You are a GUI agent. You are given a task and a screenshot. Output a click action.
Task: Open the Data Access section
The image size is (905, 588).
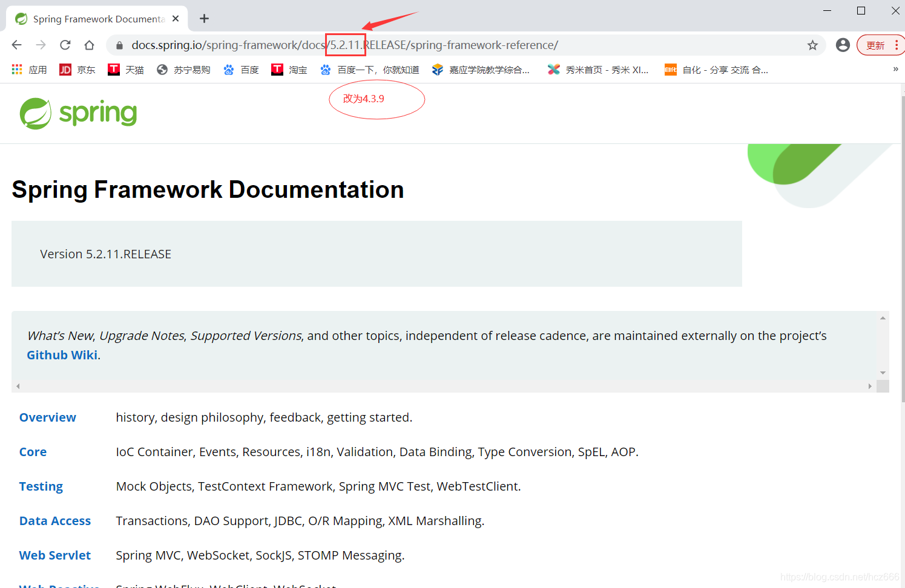click(55, 521)
